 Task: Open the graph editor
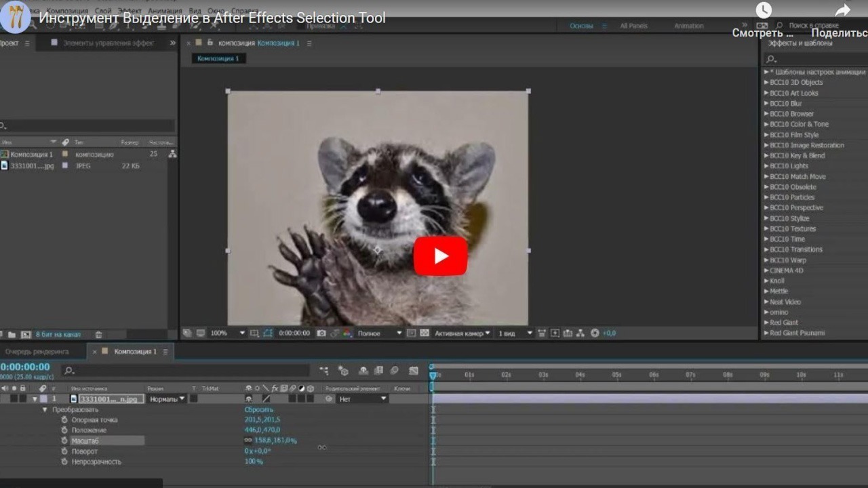pyautogui.click(x=412, y=371)
